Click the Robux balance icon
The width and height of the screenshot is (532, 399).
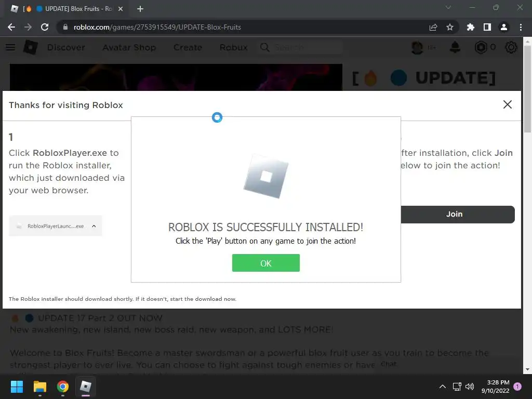(481, 47)
